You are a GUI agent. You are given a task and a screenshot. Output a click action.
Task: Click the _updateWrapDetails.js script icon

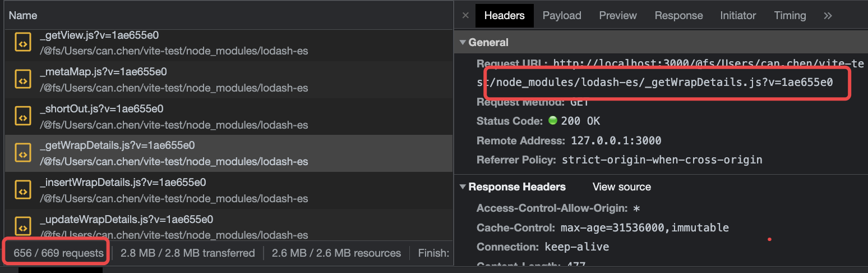[23, 226]
